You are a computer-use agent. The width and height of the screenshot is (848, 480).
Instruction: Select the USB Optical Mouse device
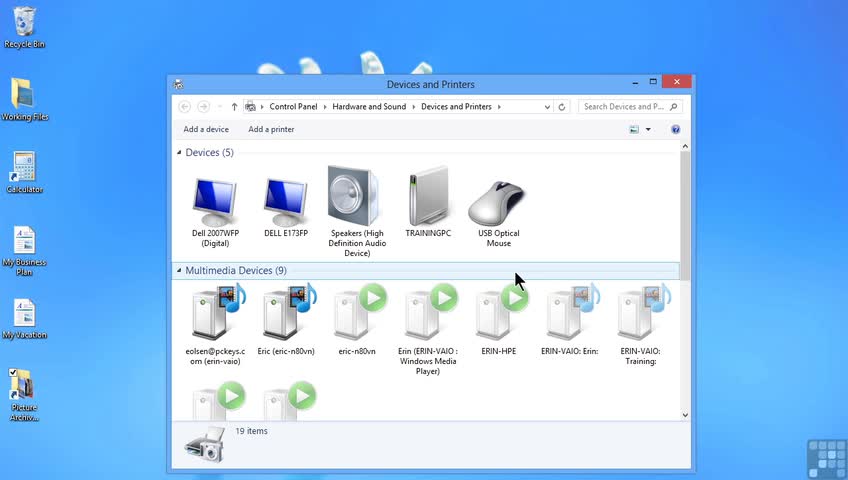(x=499, y=214)
